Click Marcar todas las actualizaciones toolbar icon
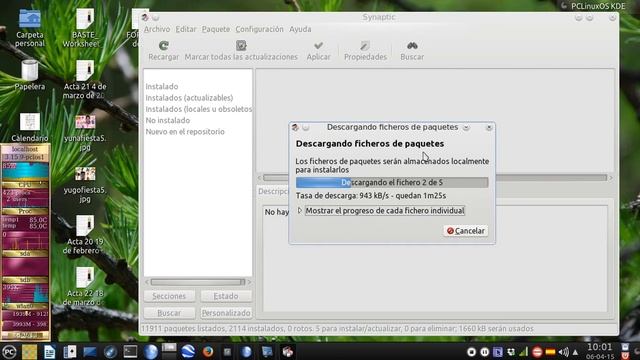The image size is (640, 360). (241, 45)
